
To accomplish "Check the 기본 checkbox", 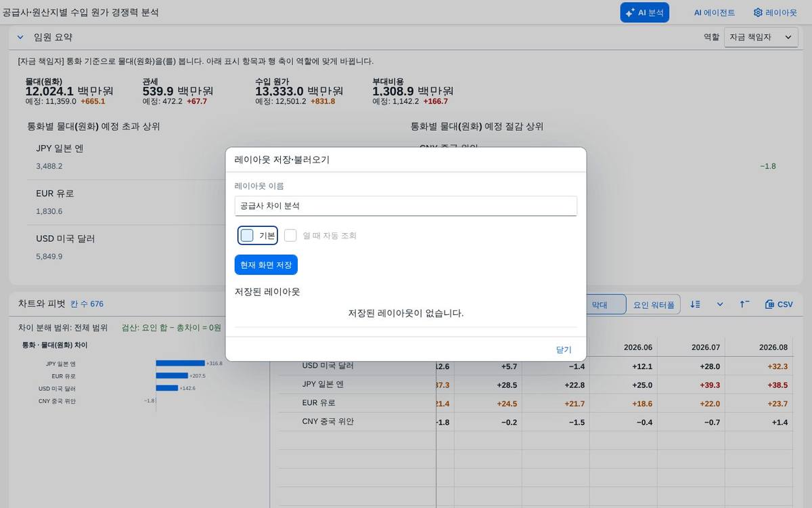I will pos(247,236).
